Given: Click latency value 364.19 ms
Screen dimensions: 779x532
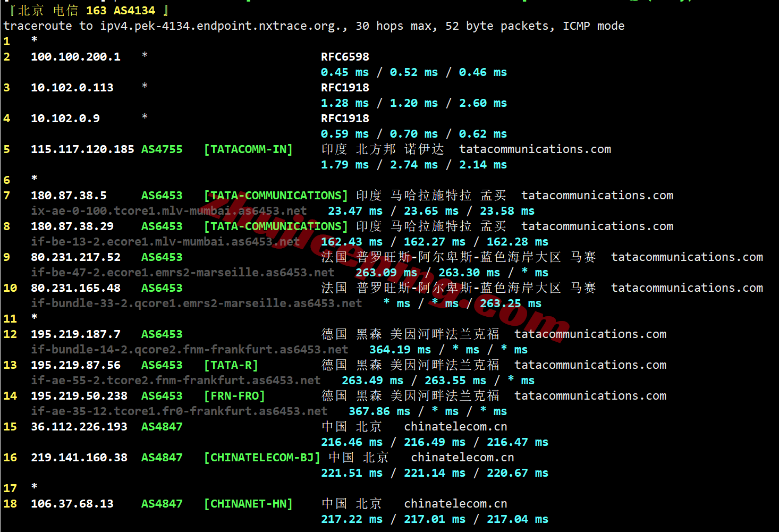Looking at the screenshot, I should tap(400, 350).
